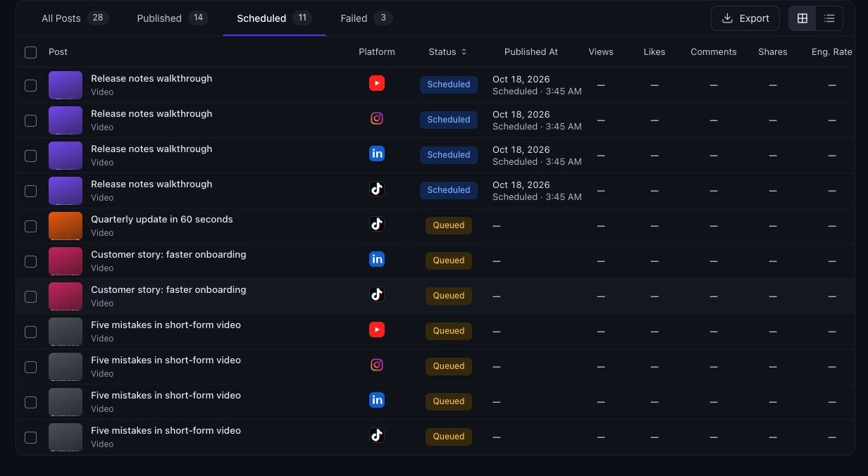Click the Views column header
Viewport: 868px width, 476px height.
[601, 52]
